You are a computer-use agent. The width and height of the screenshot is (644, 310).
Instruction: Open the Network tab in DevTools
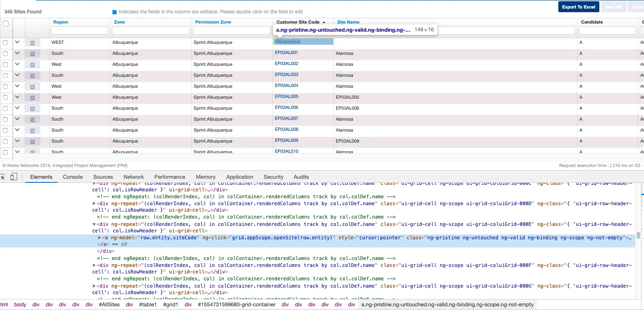(134, 177)
